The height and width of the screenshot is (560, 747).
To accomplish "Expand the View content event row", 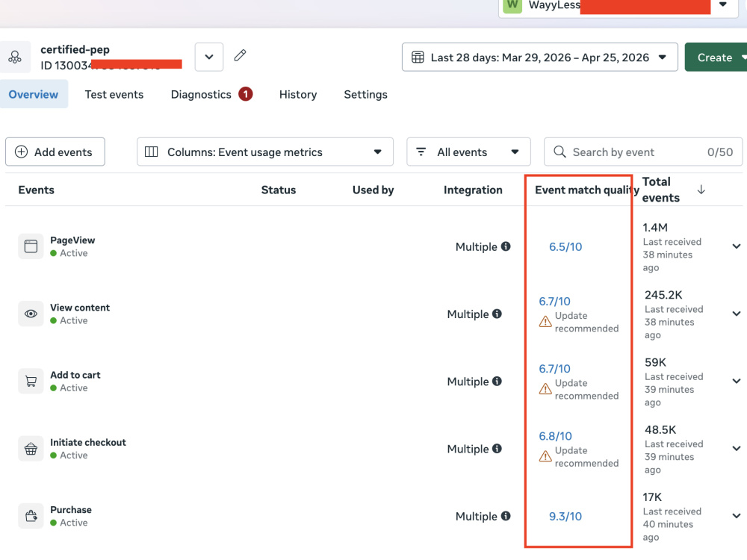I will (x=737, y=314).
